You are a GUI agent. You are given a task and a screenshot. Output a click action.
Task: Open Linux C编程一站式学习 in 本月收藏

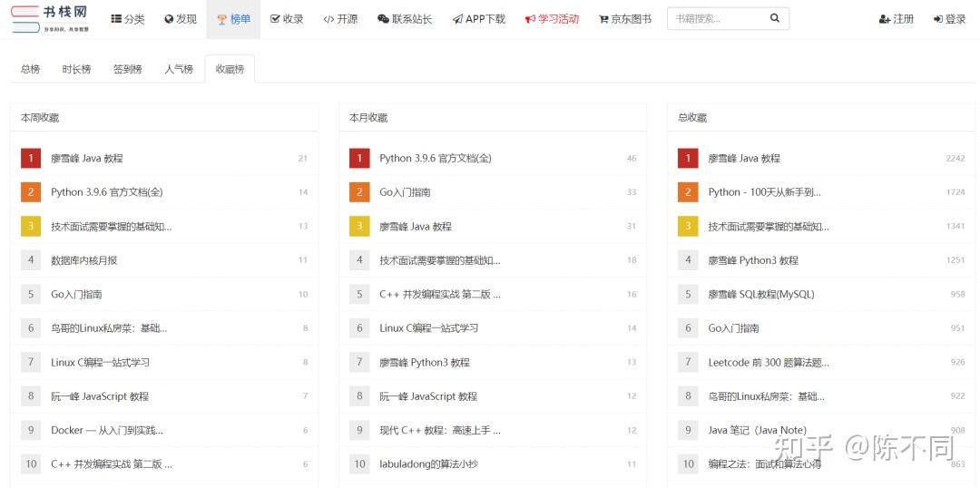[x=428, y=328]
